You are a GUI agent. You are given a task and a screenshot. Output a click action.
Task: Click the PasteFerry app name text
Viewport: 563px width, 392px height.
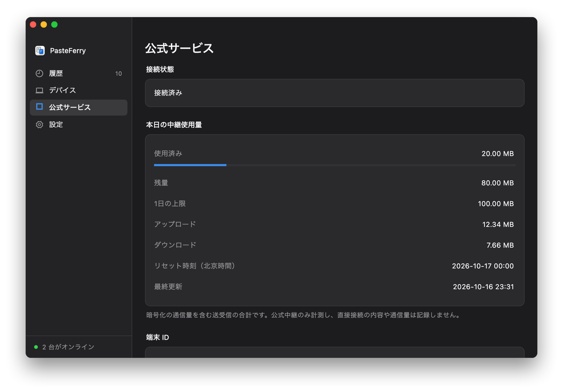tap(68, 51)
